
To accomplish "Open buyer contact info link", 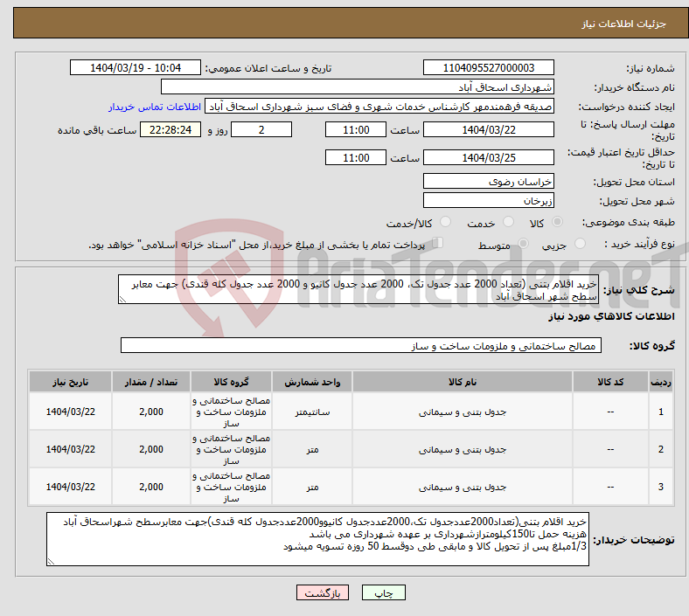I will pos(155,107).
